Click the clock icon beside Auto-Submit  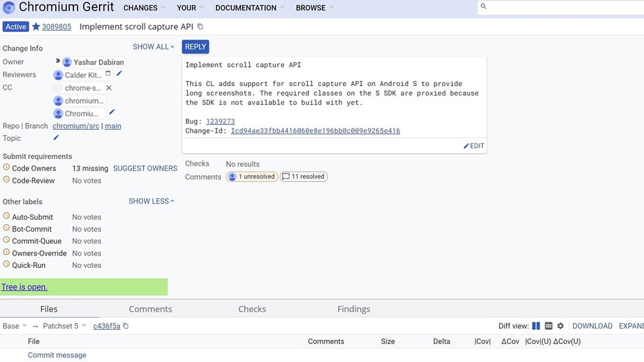click(7, 216)
